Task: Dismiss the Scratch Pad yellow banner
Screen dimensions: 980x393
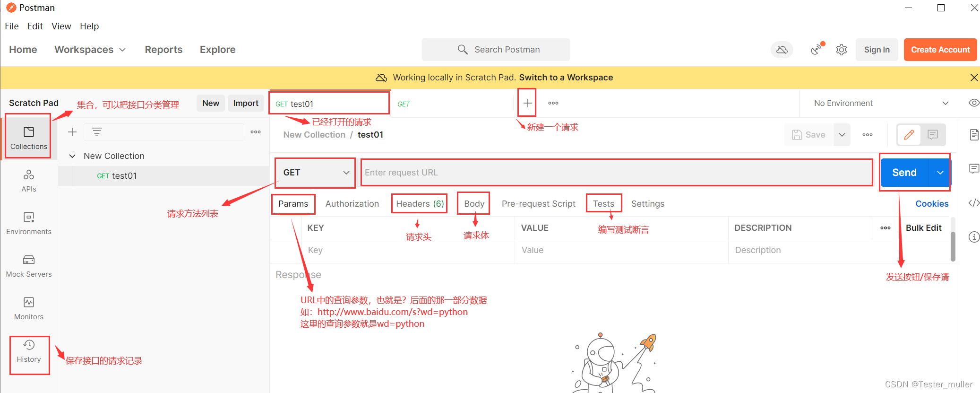Action: (x=974, y=78)
